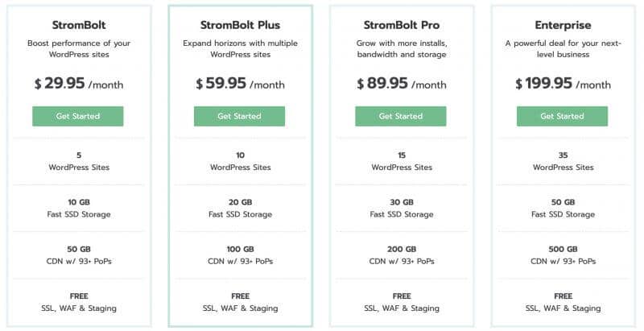Click 30 GB Fast SSD Storage
The height and width of the screenshot is (331, 644).
402,209
